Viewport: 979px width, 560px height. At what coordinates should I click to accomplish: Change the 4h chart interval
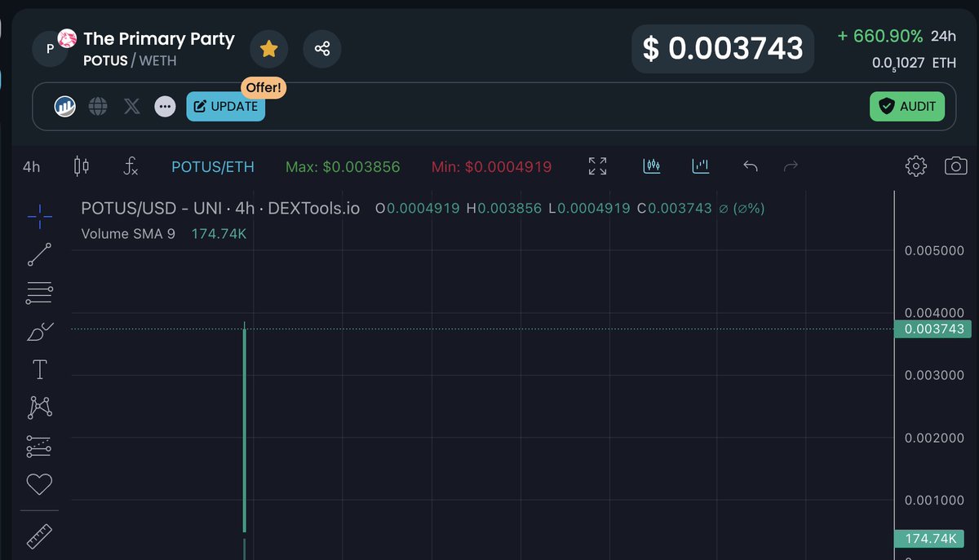[x=32, y=167]
